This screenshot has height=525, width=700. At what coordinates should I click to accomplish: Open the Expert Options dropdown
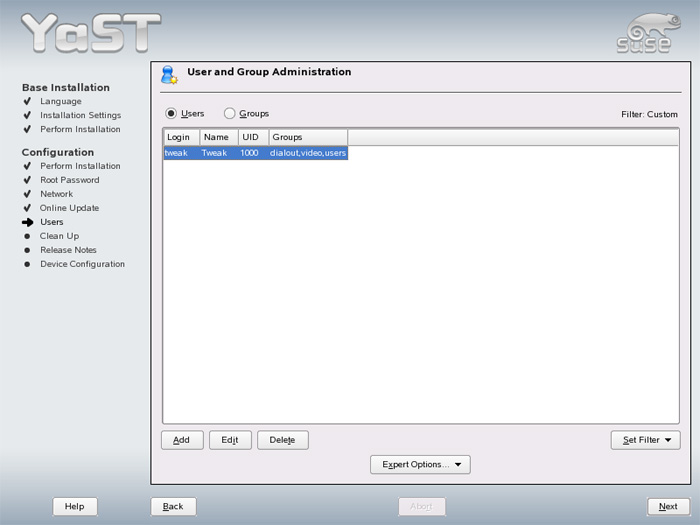pos(420,465)
